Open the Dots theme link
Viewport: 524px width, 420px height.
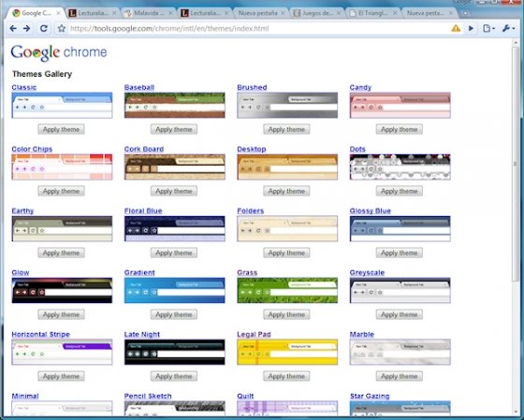tap(357, 149)
